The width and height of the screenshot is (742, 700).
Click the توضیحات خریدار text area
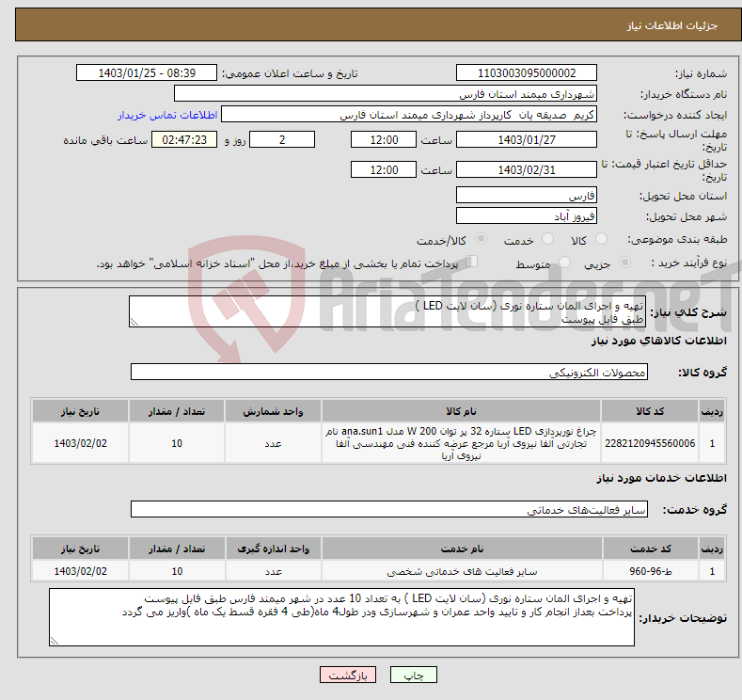(x=341, y=617)
